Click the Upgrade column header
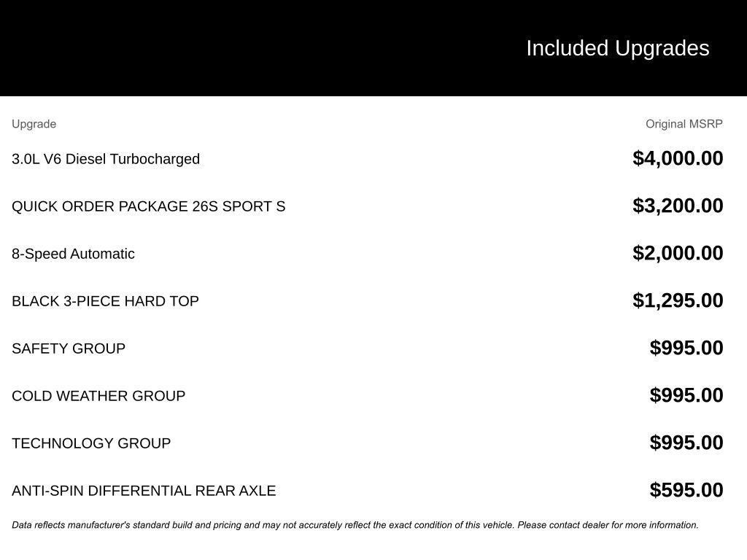 [34, 124]
